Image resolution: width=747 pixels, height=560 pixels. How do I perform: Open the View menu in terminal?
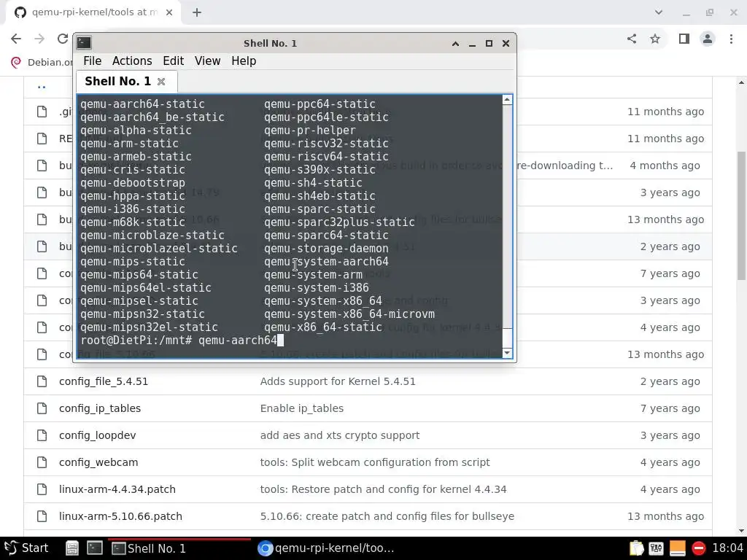pyautogui.click(x=207, y=61)
